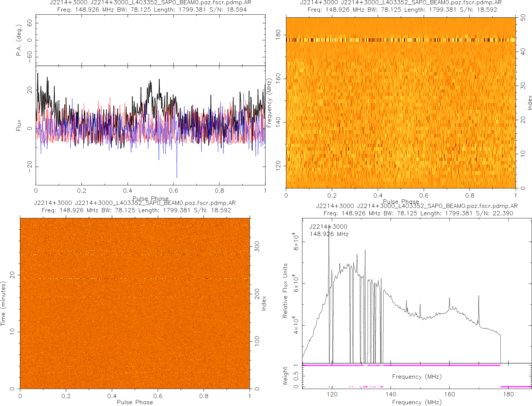Screen dimensions: 532x406
Task: Click the 'P.A. (deg.)' axis label
Action: pyautogui.click(x=19, y=40)
